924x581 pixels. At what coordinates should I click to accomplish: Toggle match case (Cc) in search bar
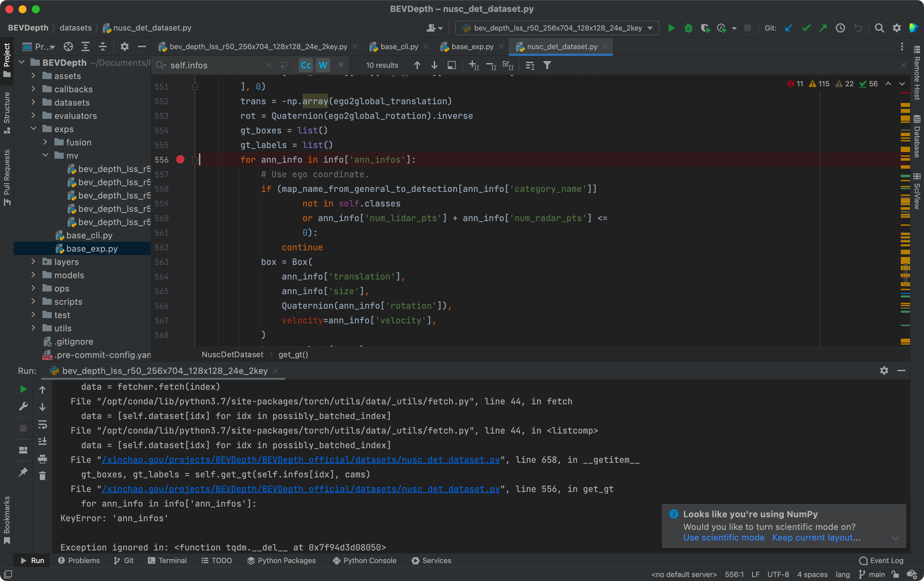(x=305, y=65)
